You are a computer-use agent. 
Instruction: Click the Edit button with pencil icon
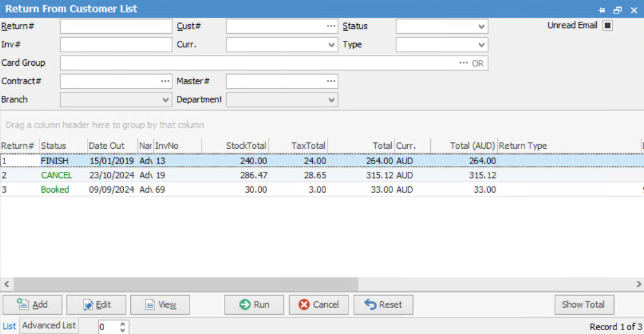pos(96,305)
